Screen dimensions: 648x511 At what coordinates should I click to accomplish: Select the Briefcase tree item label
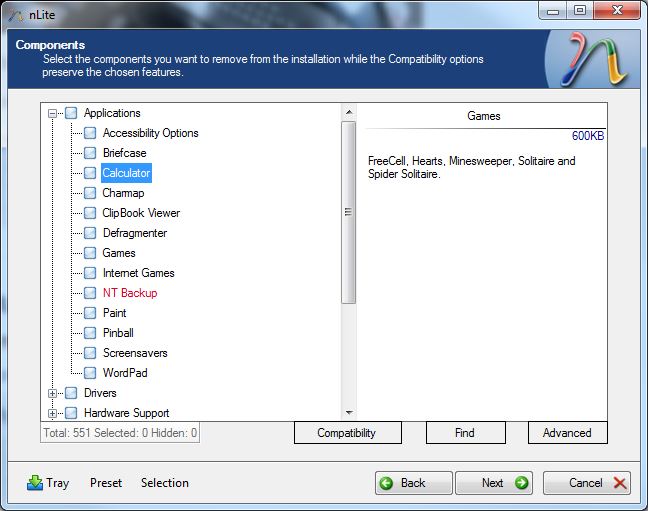(x=124, y=153)
